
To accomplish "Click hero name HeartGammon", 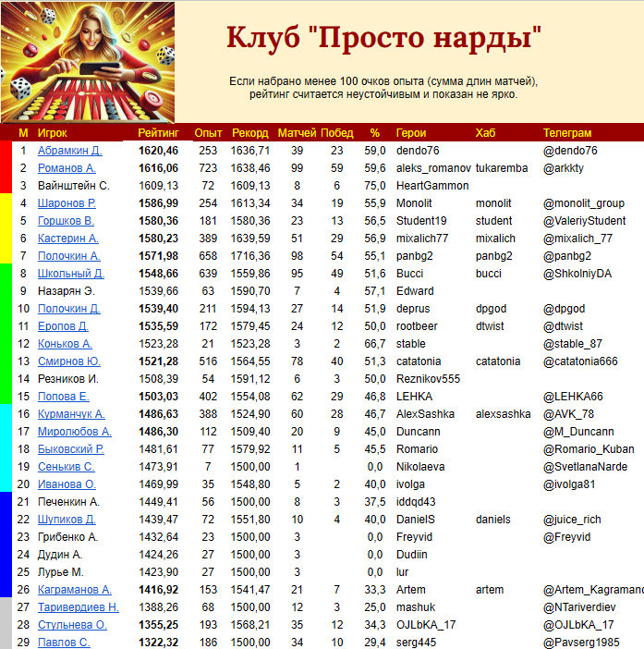I will pos(432,186).
